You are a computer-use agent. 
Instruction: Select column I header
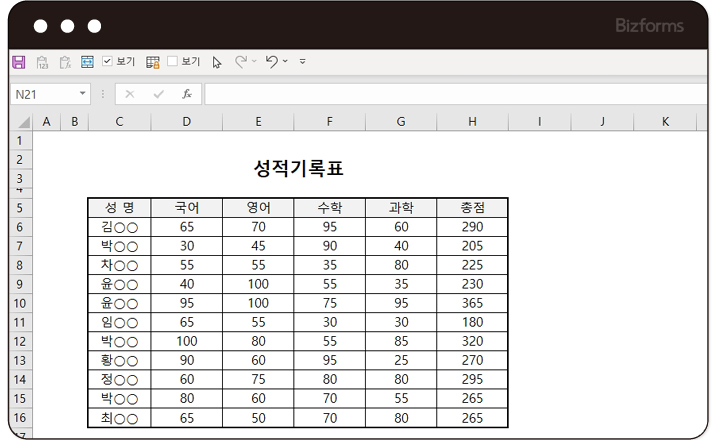coord(539,122)
